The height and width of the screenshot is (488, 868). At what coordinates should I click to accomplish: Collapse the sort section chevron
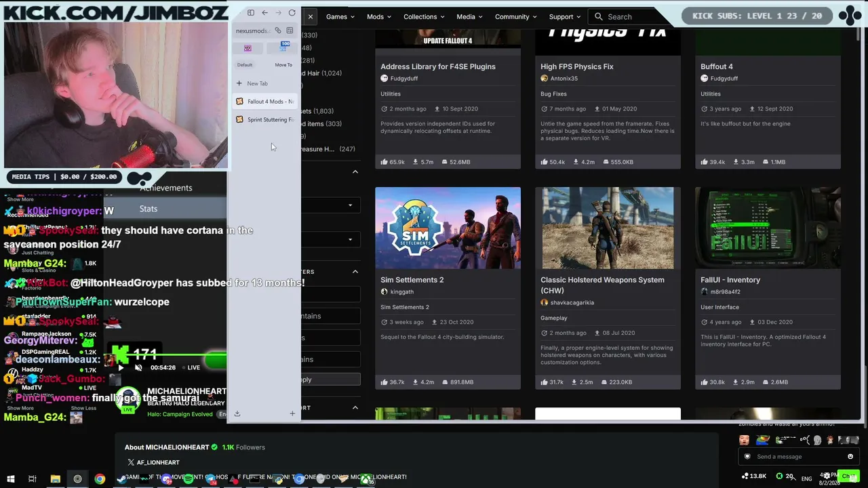coord(355,407)
